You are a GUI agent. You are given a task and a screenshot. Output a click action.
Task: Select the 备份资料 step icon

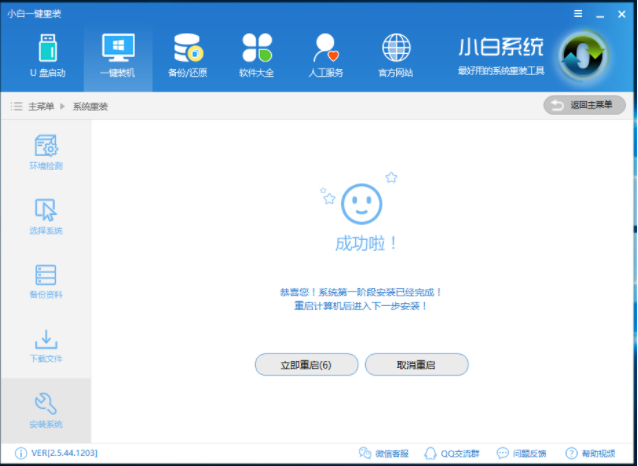tap(46, 275)
